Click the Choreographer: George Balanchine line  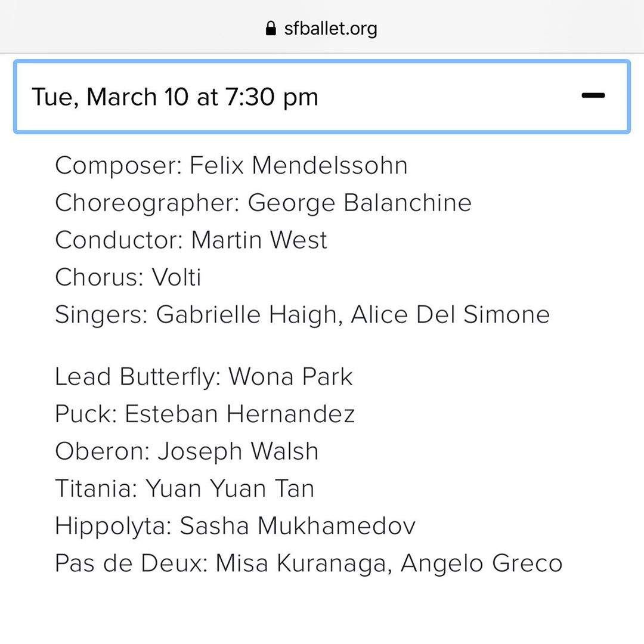263,203
